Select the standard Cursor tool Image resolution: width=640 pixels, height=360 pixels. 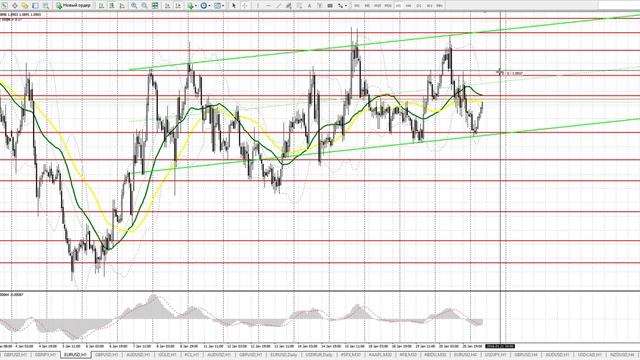pos(234,5)
